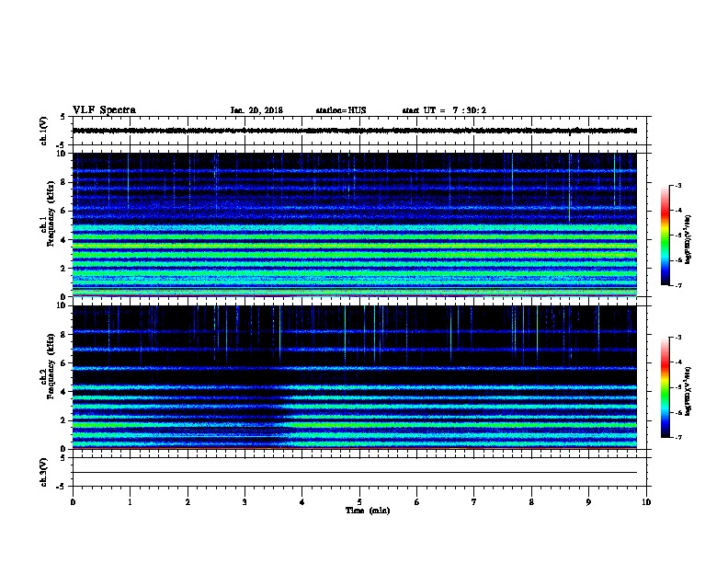Click the '10' at the time axis end
728x563 pixels.
[x=646, y=502]
